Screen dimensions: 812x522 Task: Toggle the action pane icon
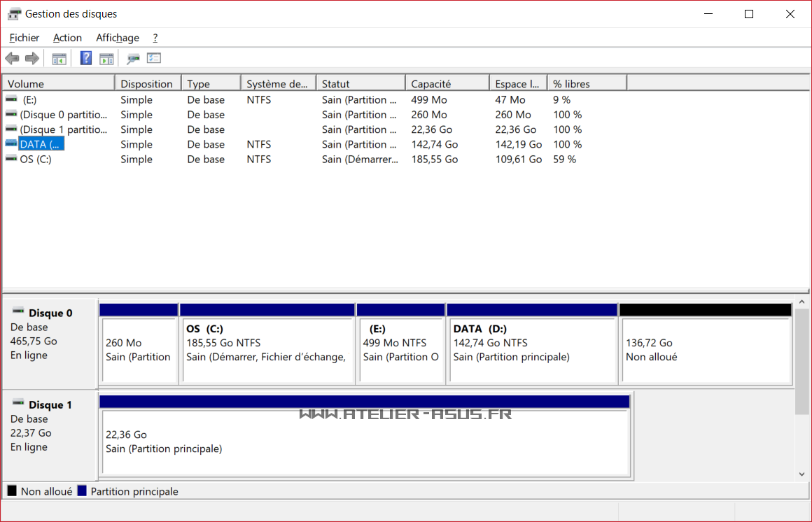click(106, 58)
